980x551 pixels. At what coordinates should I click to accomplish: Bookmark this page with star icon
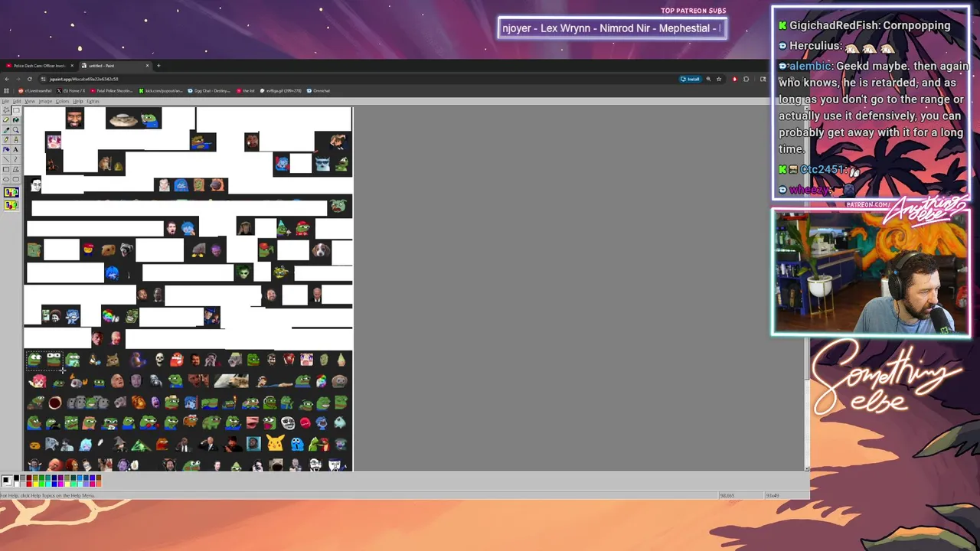click(719, 79)
